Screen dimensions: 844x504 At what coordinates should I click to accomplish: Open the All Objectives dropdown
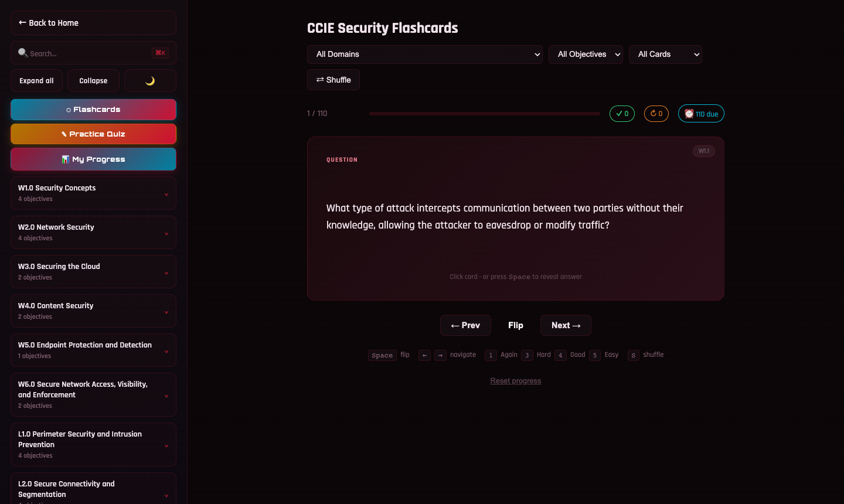[586, 54]
